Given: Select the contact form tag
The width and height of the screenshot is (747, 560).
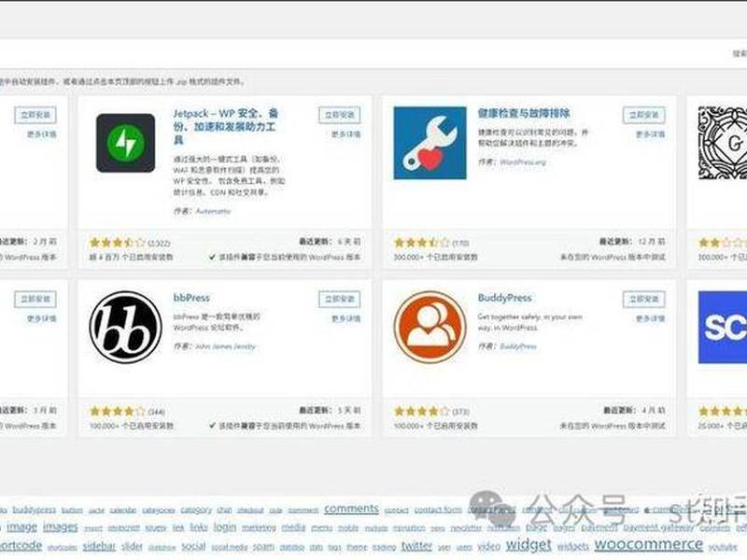Looking at the screenshot, I should 438,510.
